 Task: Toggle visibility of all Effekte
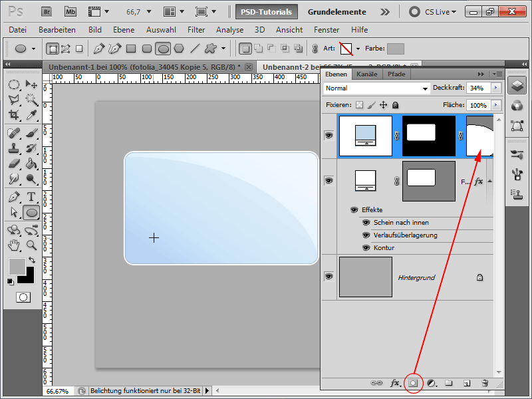[x=354, y=209]
